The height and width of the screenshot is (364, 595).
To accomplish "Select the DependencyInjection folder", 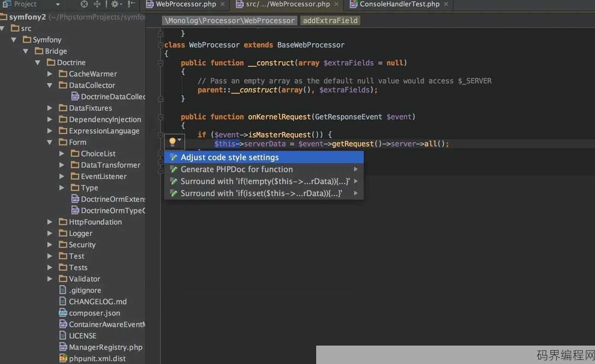I will point(105,119).
